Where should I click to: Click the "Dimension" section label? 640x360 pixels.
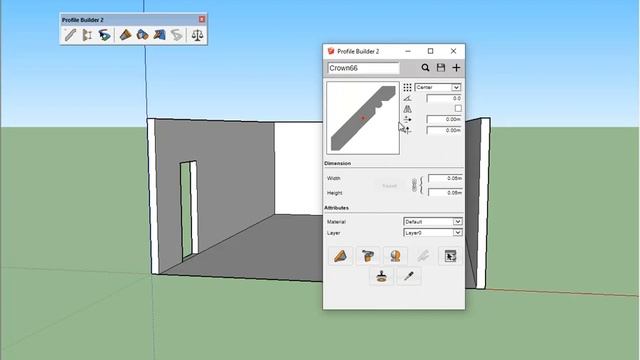tap(338, 163)
